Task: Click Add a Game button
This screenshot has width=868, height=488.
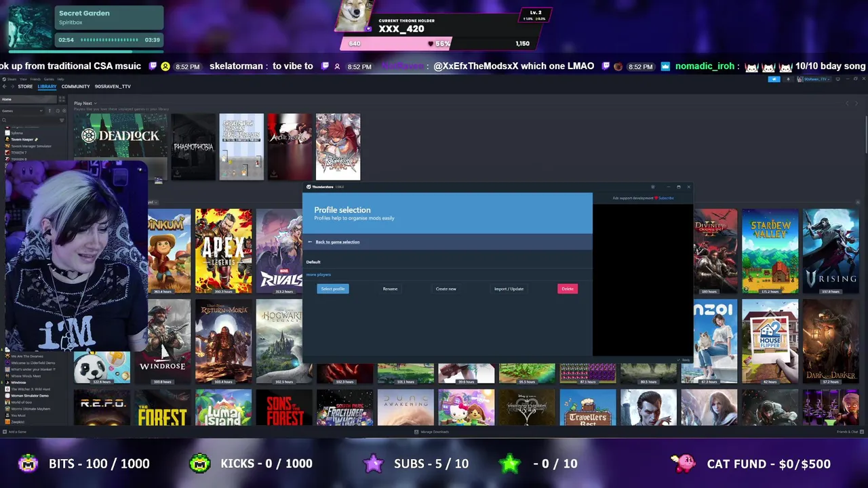Action: 15,432
